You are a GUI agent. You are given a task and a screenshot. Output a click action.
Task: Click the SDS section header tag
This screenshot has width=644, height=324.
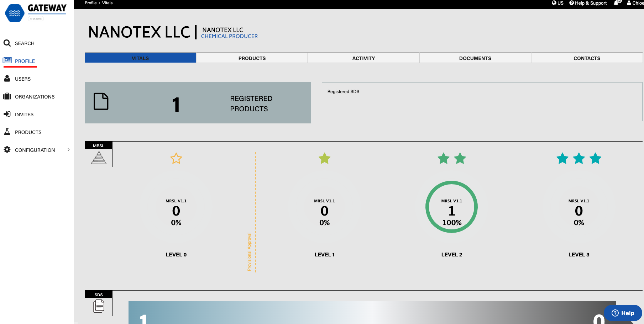tap(99, 294)
